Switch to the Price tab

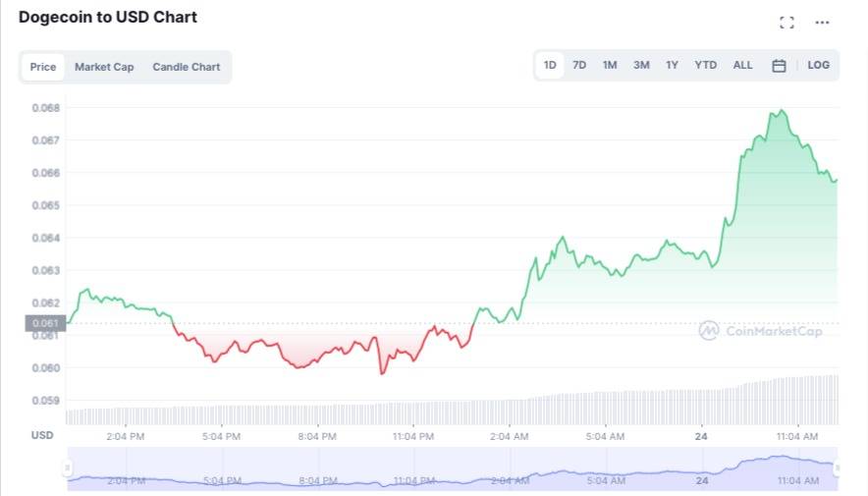43,67
